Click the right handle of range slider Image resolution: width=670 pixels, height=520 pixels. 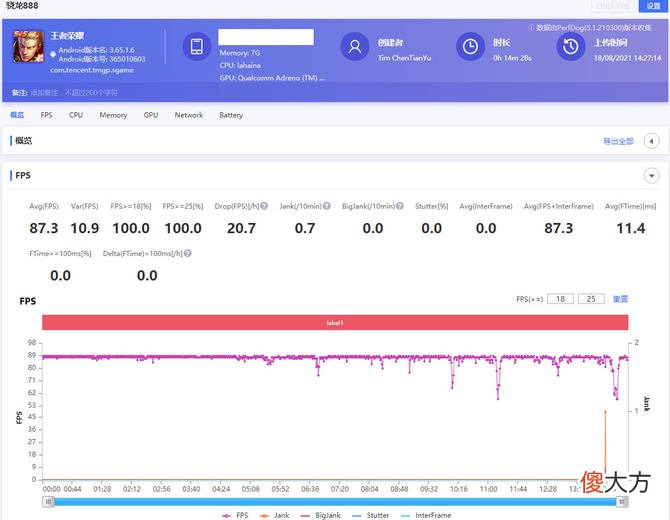(622, 502)
